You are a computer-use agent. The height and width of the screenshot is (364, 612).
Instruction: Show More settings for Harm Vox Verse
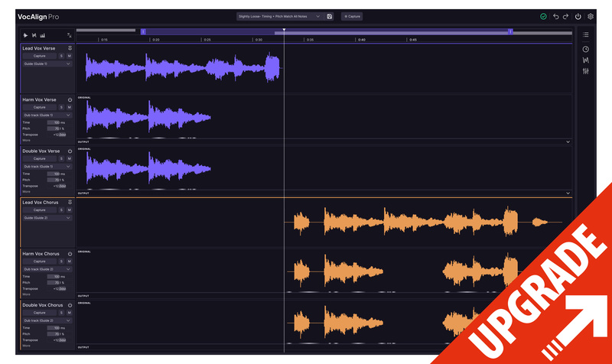click(26, 141)
